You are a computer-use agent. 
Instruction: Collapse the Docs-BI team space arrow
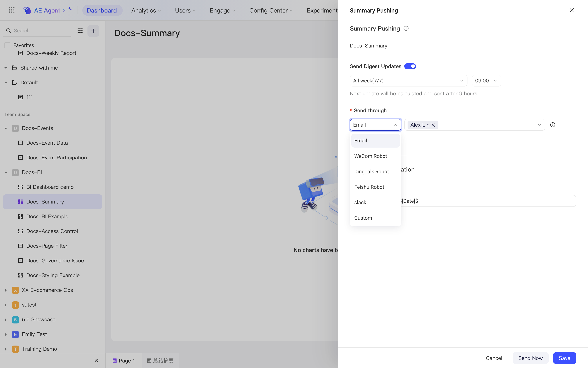tap(6, 173)
